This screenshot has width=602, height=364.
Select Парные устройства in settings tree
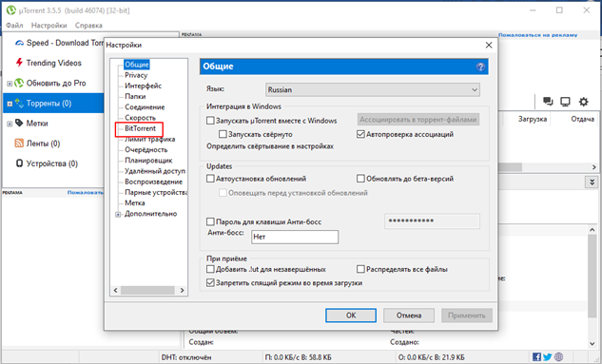coord(156,192)
